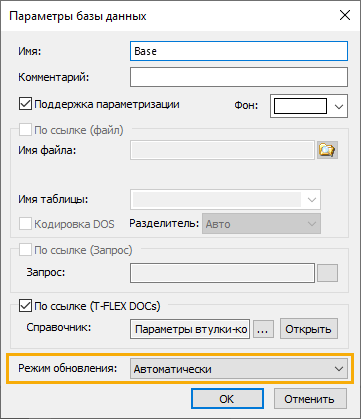Click the small button beside Запрос field

(327, 273)
